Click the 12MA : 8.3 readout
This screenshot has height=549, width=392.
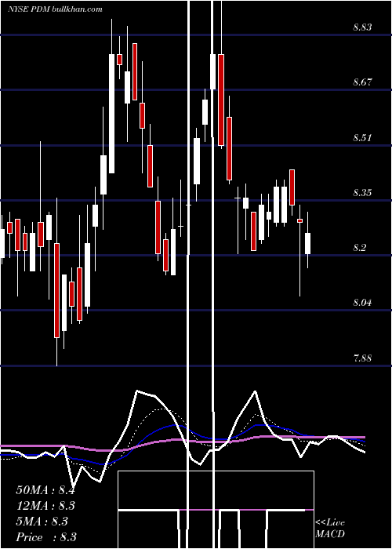coord(45,506)
